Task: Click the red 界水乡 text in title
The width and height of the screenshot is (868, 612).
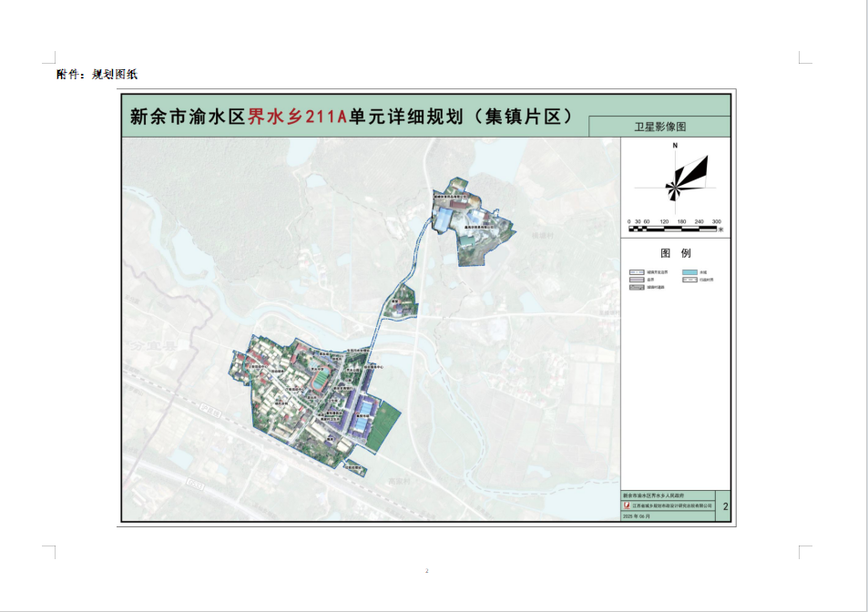Action: [x=277, y=117]
